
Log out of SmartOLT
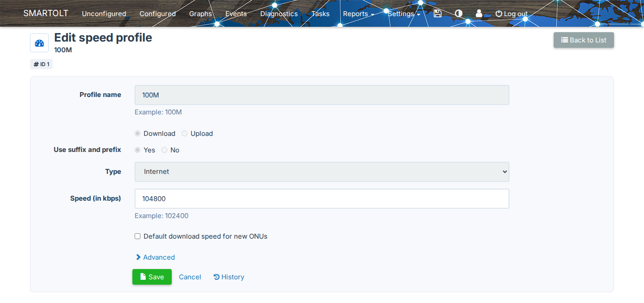[x=512, y=14]
